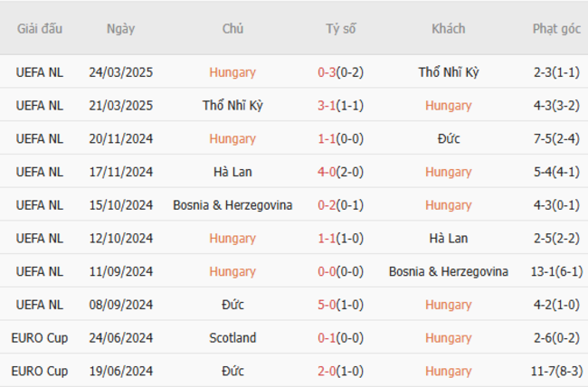This screenshot has height=387, width=588.
Task: Click the date 19/06/2024
Action: coord(120,371)
